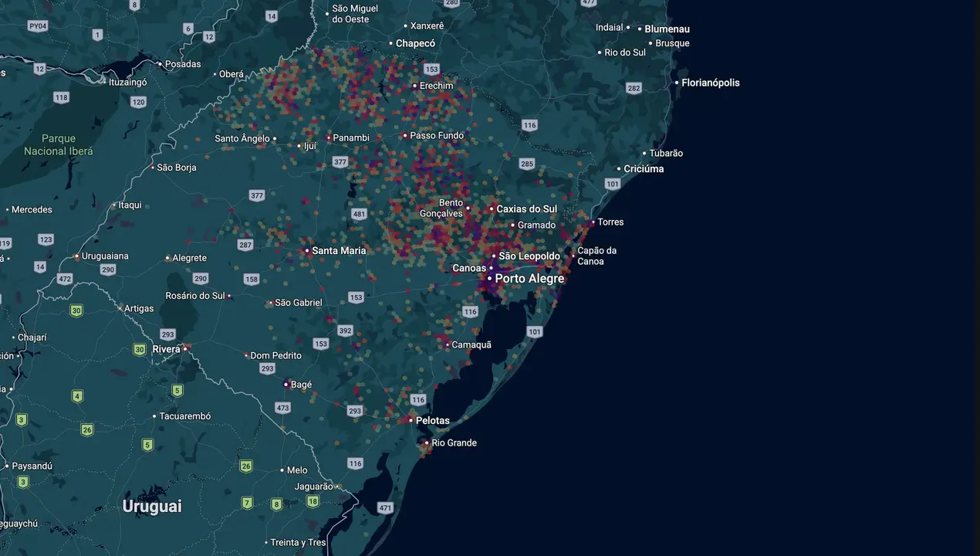This screenshot has height=556, width=980.
Task: Select the Santo Ângelo label
Action: 242,139
